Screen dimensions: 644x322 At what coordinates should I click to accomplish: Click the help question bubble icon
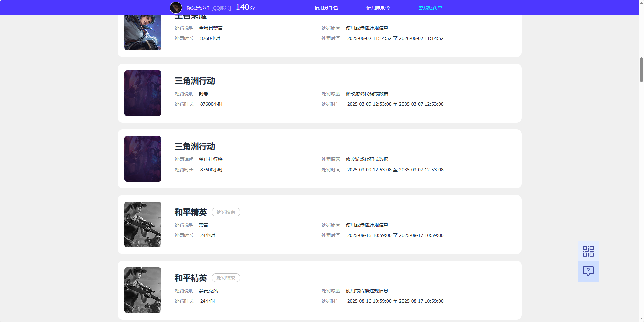pyautogui.click(x=588, y=271)
